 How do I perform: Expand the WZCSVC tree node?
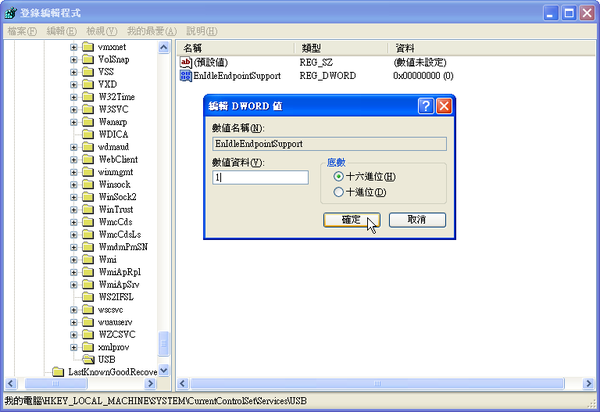click(x=73, y=335)
